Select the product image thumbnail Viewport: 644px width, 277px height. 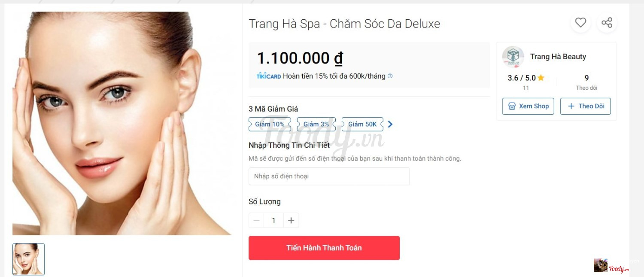28,259
